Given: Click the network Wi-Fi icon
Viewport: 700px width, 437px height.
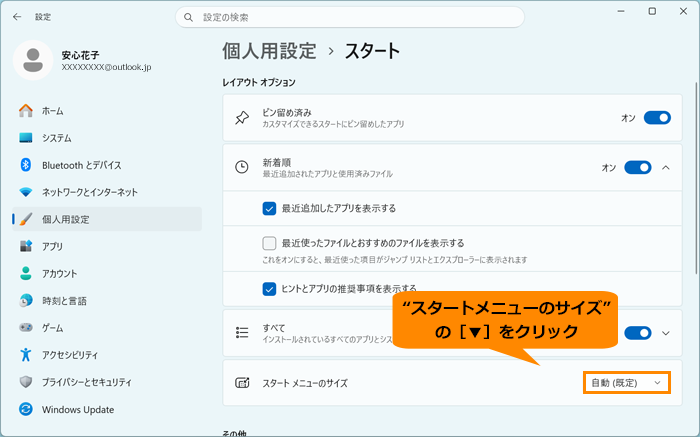Looking at the screenshot, I should coord(26,192).
